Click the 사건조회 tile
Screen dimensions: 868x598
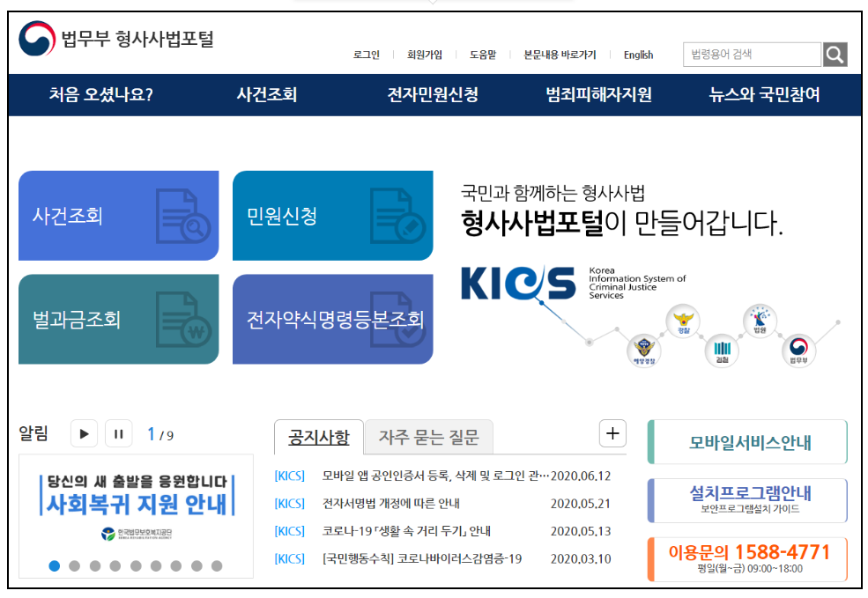(x=118, y=216)
